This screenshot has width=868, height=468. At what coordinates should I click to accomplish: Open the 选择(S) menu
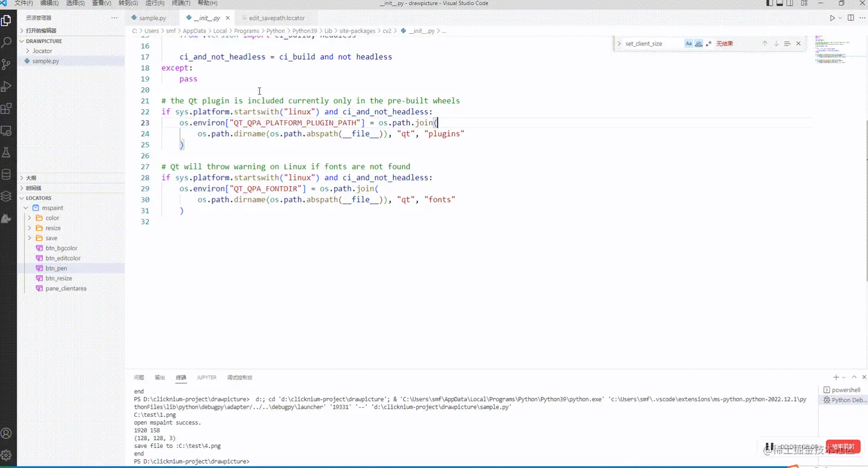(x=75, y=3)
